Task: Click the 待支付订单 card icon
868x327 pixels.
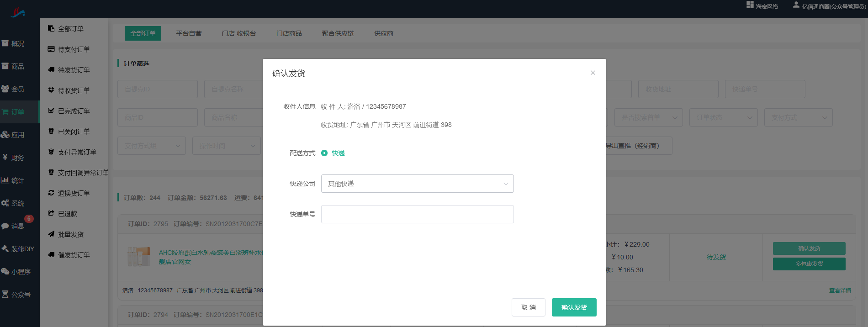Action: (x=51, y=49)
